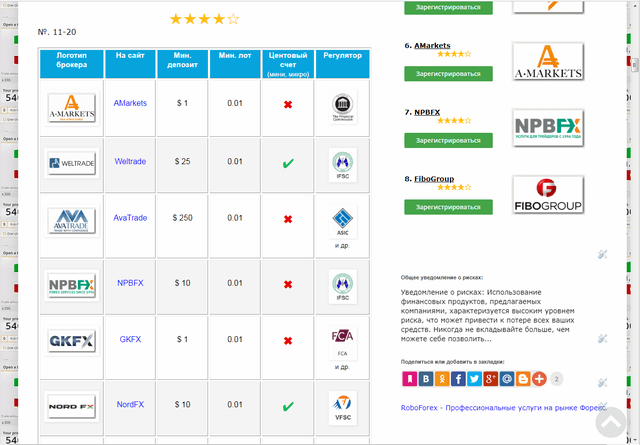Click the Зарегистрироваться button at the top
640x445 pixels.
click(448, 7)
